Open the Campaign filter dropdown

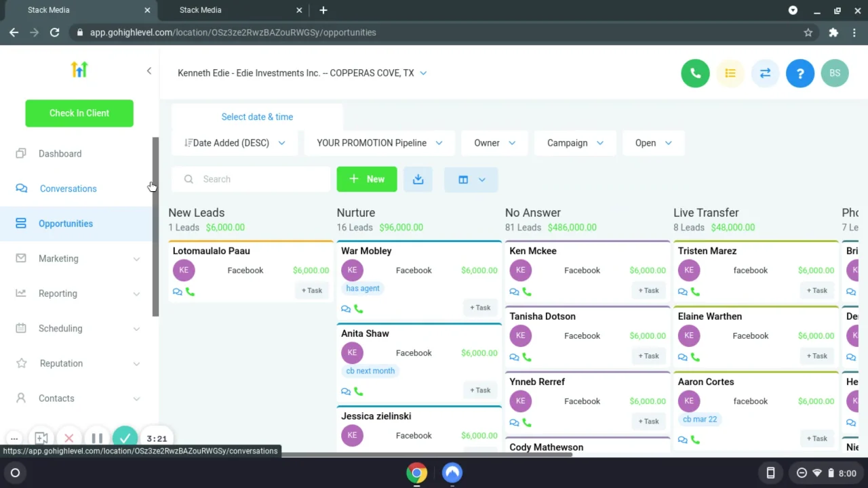(x=575, y=143)
